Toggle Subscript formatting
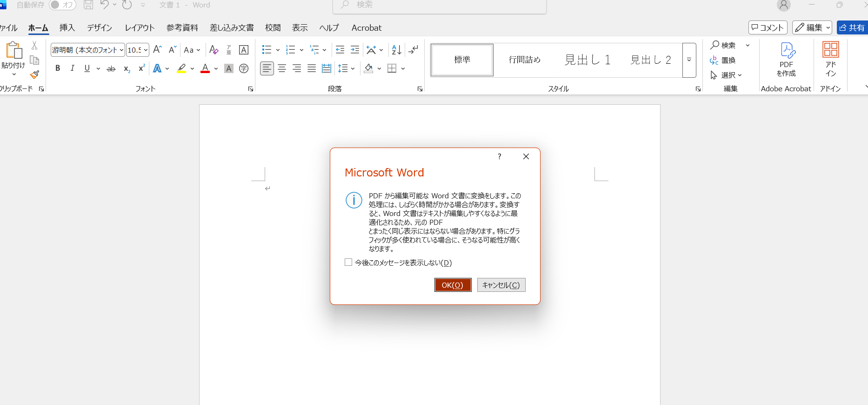Screen dimensions: 868x405 [127, 68]
